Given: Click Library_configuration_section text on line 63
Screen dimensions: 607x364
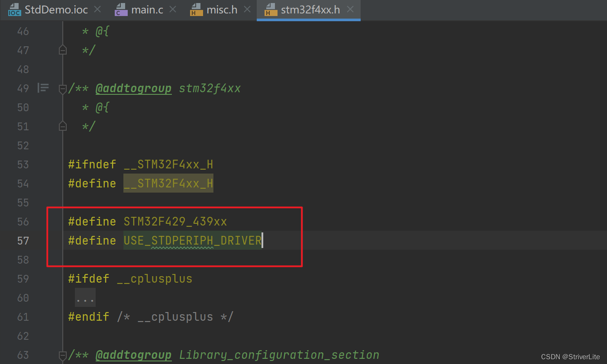Looking at the screenshot, I should (279, 355).
